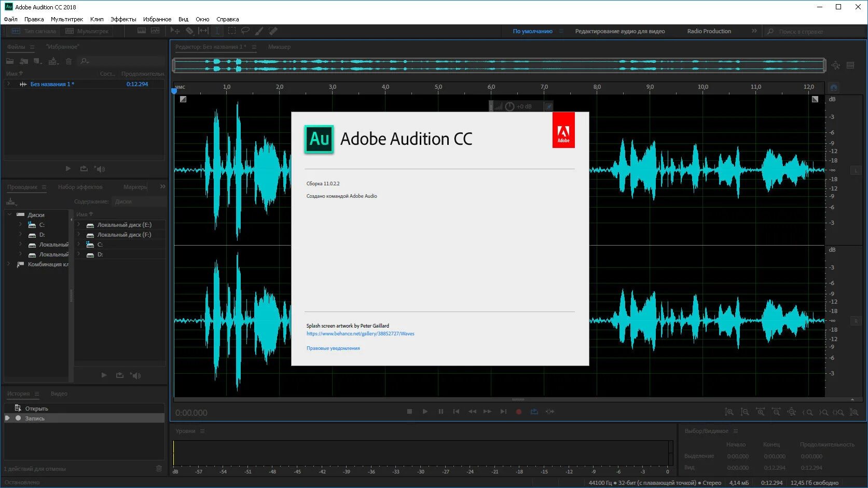
Task: Open the Эффекты menu
Action: tap(123, 19)
